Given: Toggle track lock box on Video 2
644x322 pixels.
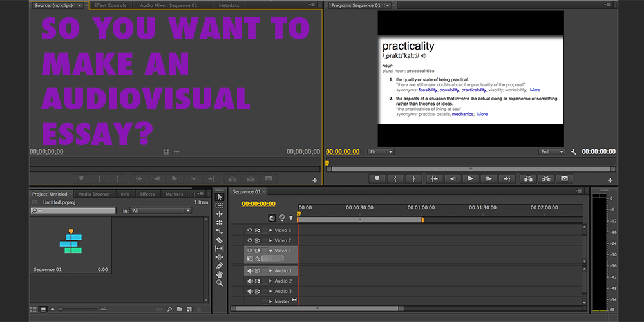Looking at the screenshot, I should [x=265, y=240].
